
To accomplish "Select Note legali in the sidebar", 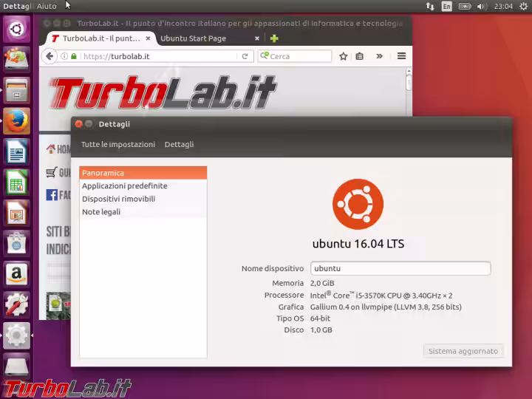I will coord(143,212).
